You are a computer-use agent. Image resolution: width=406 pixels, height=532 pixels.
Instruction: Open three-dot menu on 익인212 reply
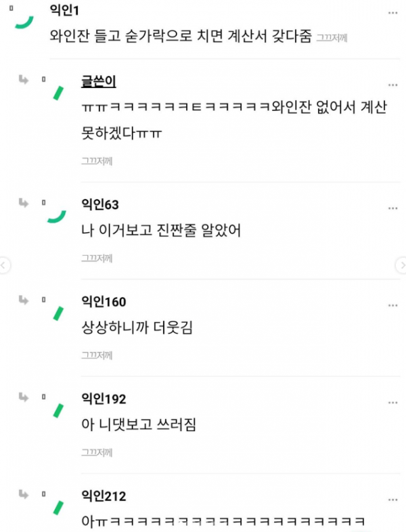[x=392, y=500]
